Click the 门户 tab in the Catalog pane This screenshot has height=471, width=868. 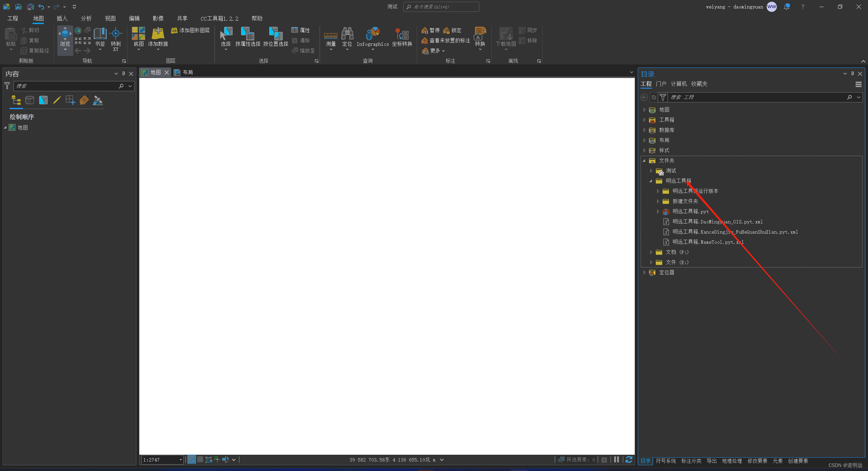point(661,84)
